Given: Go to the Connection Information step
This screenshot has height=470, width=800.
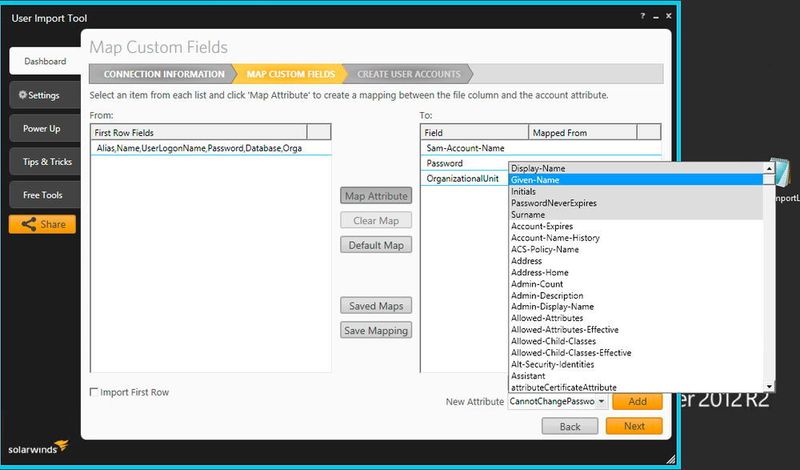Looking at the screenshot, I should (x=163, y=74).
